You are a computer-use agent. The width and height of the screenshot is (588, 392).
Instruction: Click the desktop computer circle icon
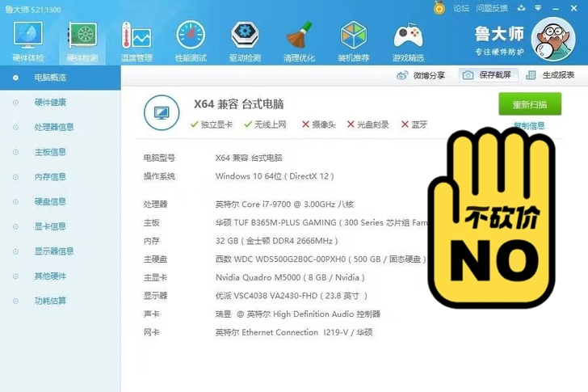coord(162,112)
